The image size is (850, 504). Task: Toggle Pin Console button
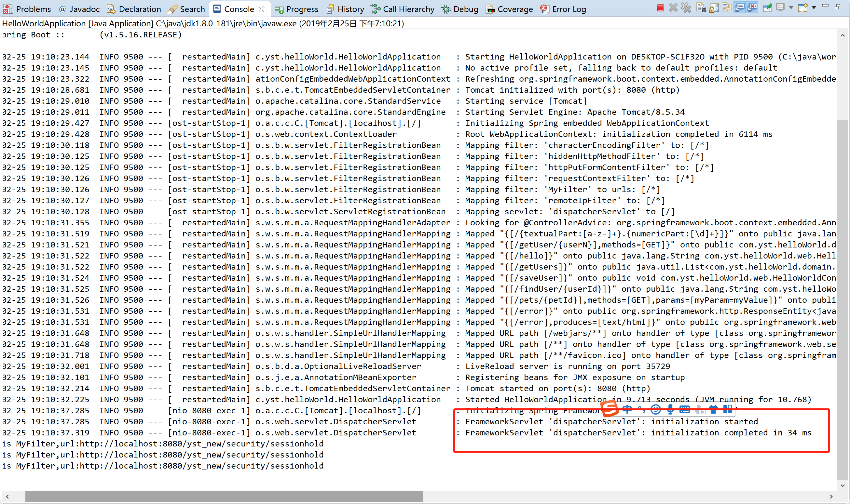(x=767, y=8)
